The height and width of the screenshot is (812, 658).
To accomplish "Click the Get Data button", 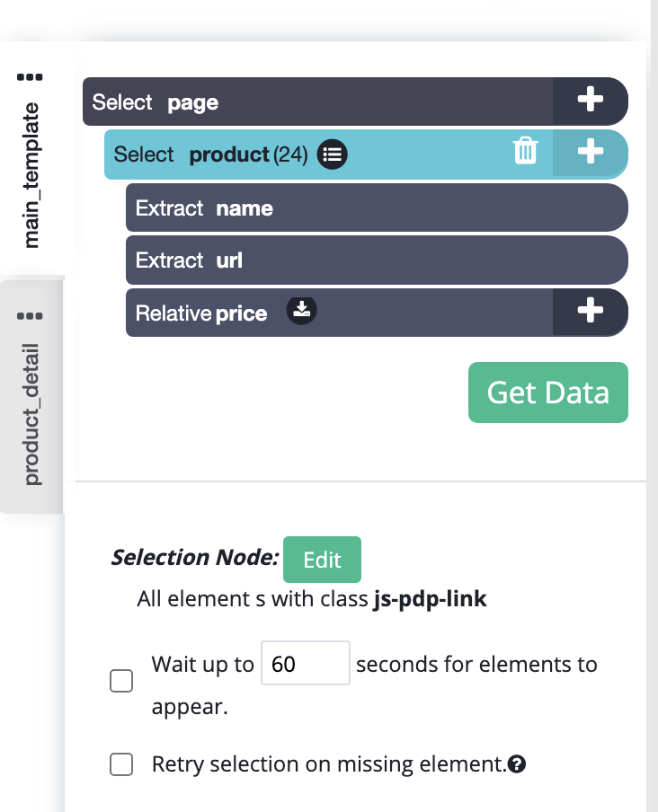I will point(547,393).
